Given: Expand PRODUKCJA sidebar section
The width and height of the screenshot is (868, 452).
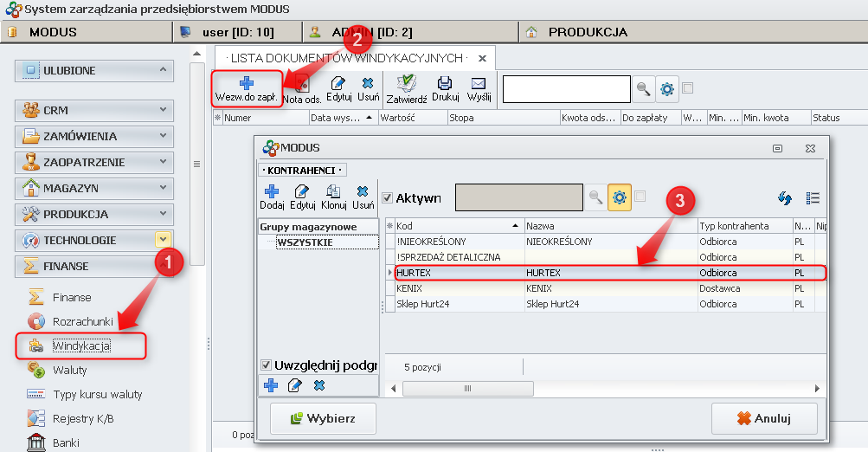Looking at the screenshot, I should 163,214.
